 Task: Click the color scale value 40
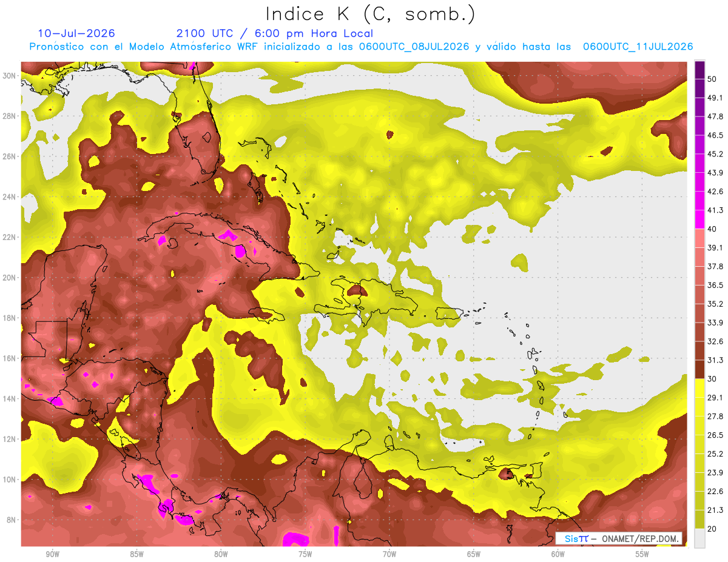coord(713,229)
